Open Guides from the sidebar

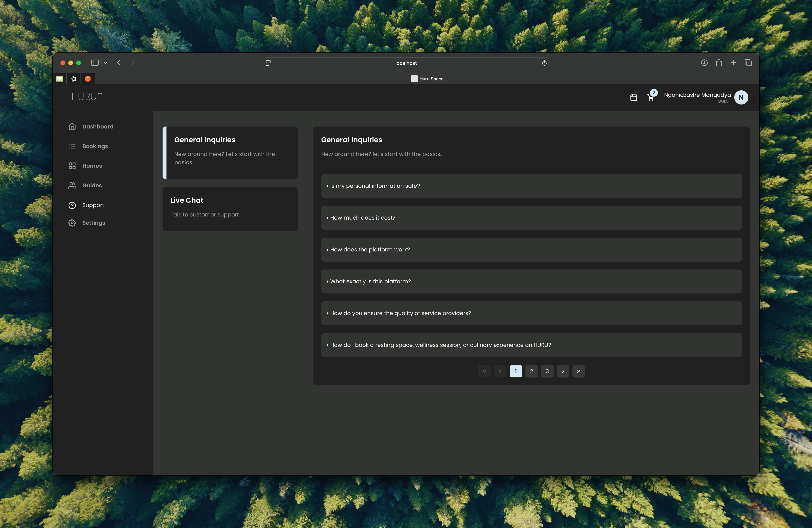[91, 186]
